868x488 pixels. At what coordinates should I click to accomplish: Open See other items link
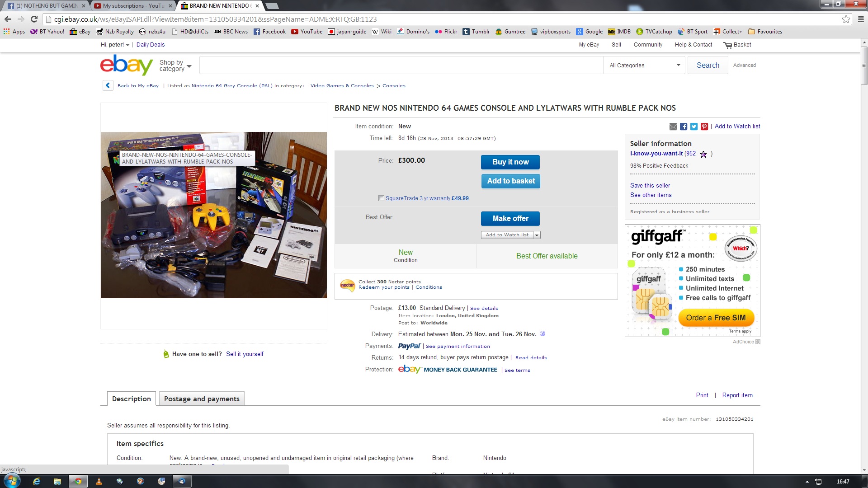point(651,195)
